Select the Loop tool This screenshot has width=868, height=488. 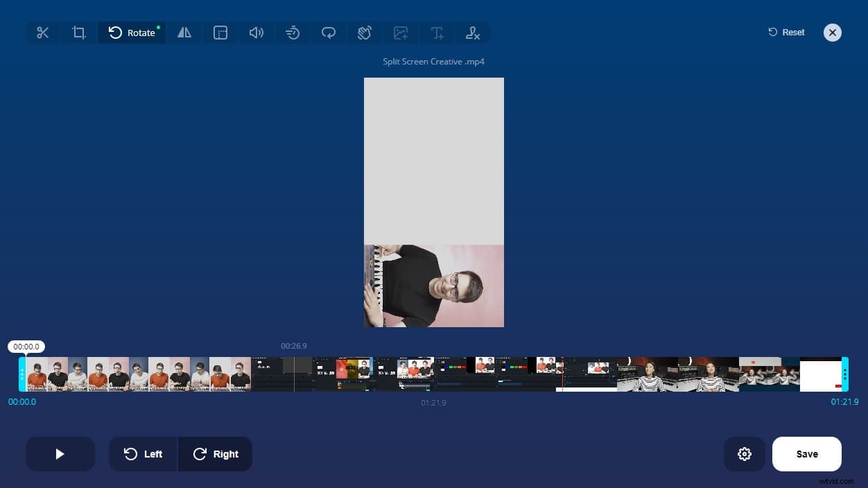(x=329, y=33)
